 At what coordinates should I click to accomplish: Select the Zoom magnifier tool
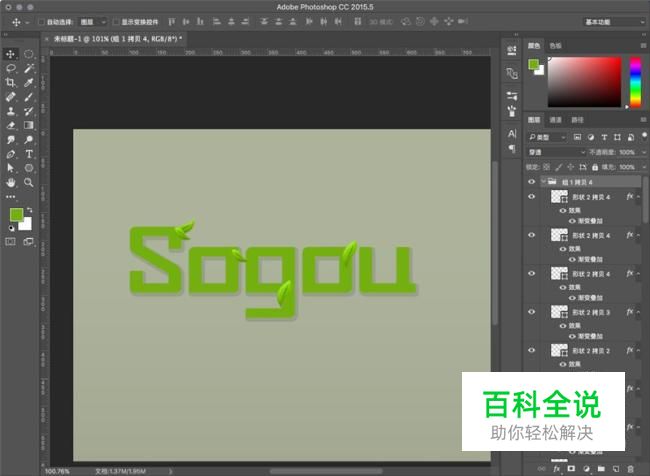coord(29,184)
